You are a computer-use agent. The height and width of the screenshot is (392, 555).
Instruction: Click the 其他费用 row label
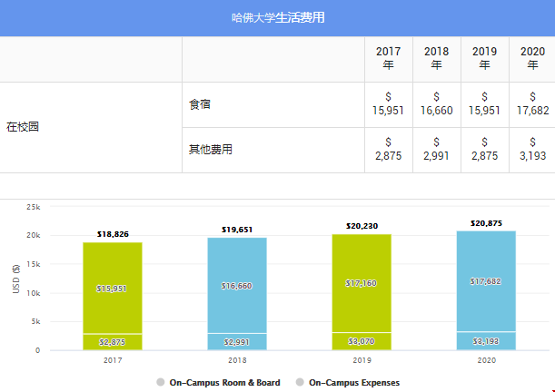(211, 150)
